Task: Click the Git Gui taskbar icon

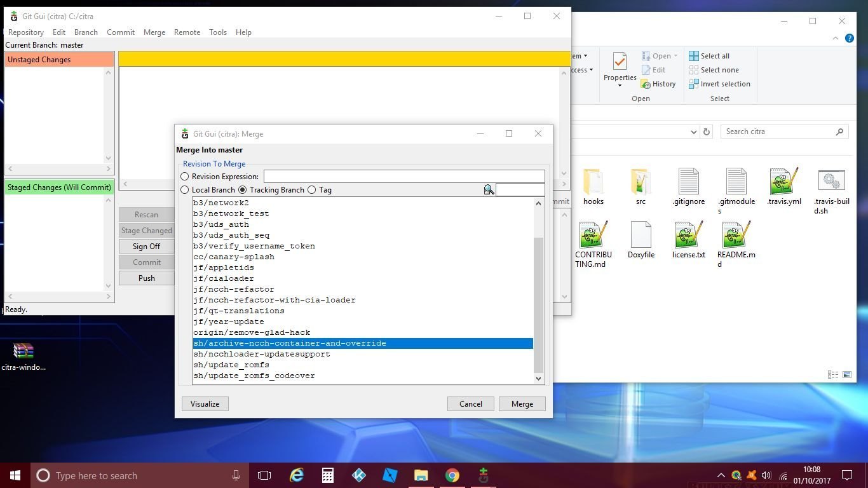Action: tap(484, 475)
